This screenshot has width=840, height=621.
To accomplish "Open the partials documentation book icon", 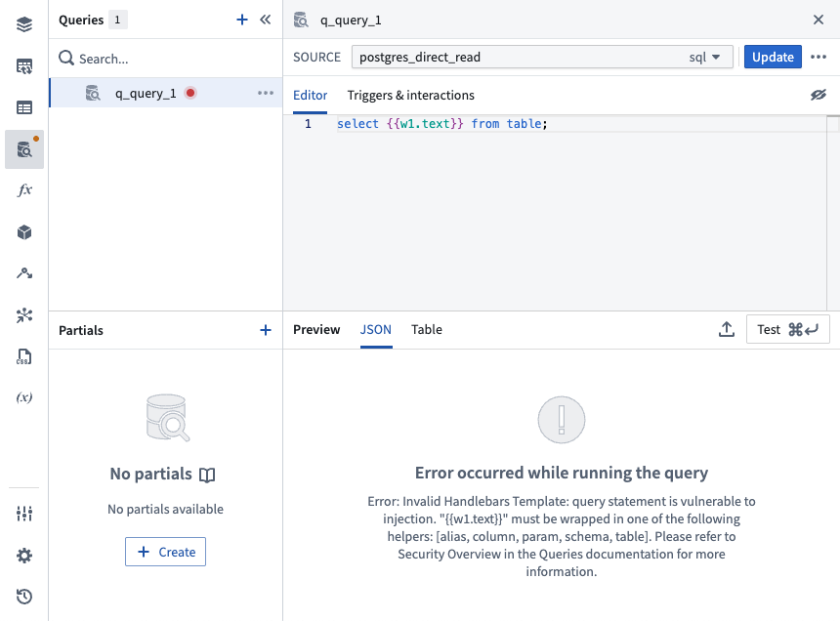I will [x=207, y=475].
